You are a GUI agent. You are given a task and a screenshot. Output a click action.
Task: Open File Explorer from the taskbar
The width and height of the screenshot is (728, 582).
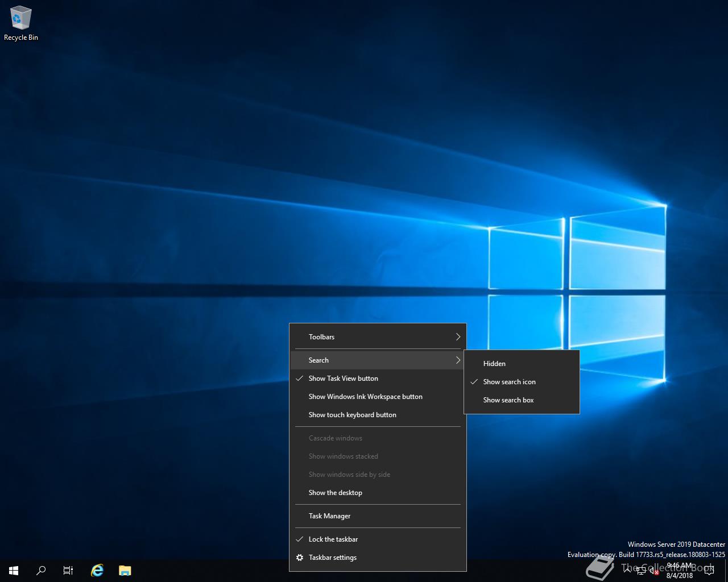pos(125,571)
